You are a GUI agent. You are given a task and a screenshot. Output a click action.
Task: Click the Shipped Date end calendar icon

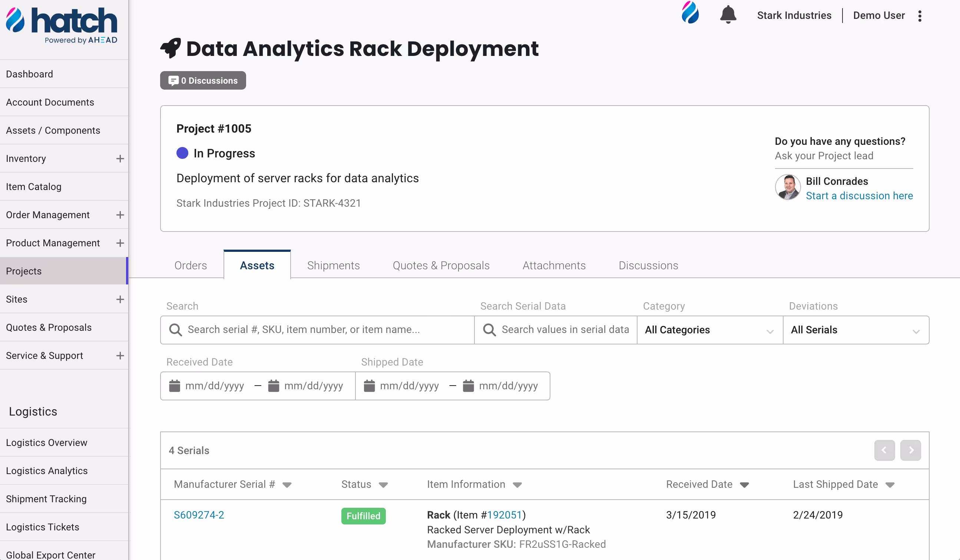[468, 386]
